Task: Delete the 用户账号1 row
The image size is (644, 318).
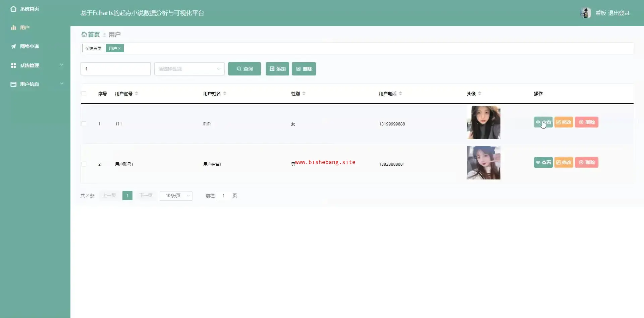Action: [x=587, y=162]
